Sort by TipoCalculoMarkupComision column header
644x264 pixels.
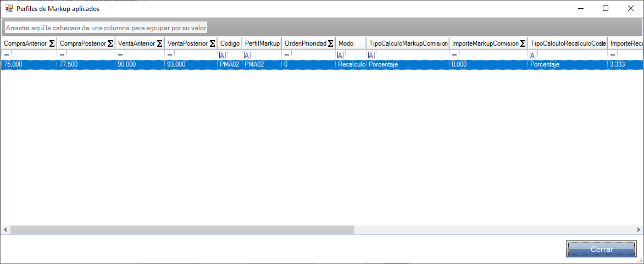pos(408,43)
